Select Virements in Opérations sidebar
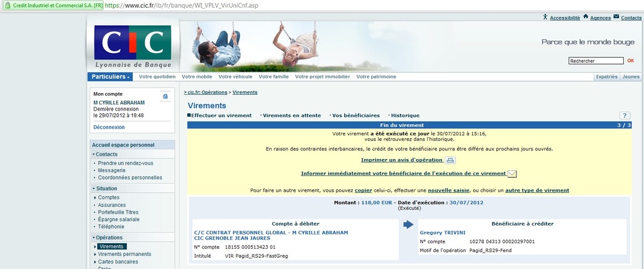The image size is (644, 269). pos(112,246)
